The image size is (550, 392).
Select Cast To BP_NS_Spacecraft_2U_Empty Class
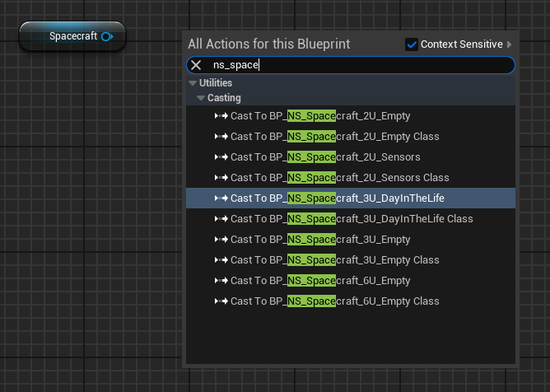(x=334, y=136)
